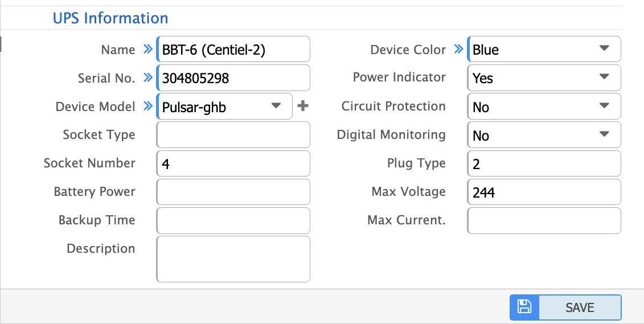Click the empty Socket Type field

[233, 135]
